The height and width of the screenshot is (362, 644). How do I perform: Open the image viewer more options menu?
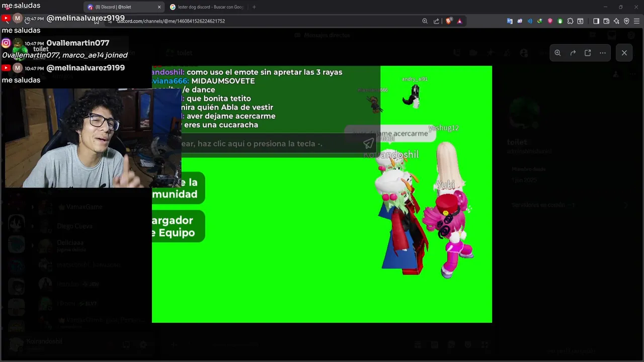click(x=603, y=53)
